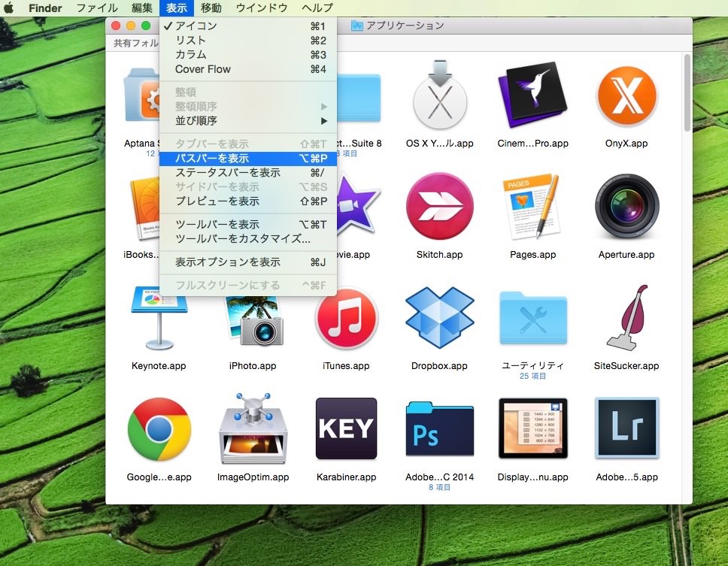Open the ヘルプ menu
This screenshot has width=728, height=566.
(x=317, y=8)
